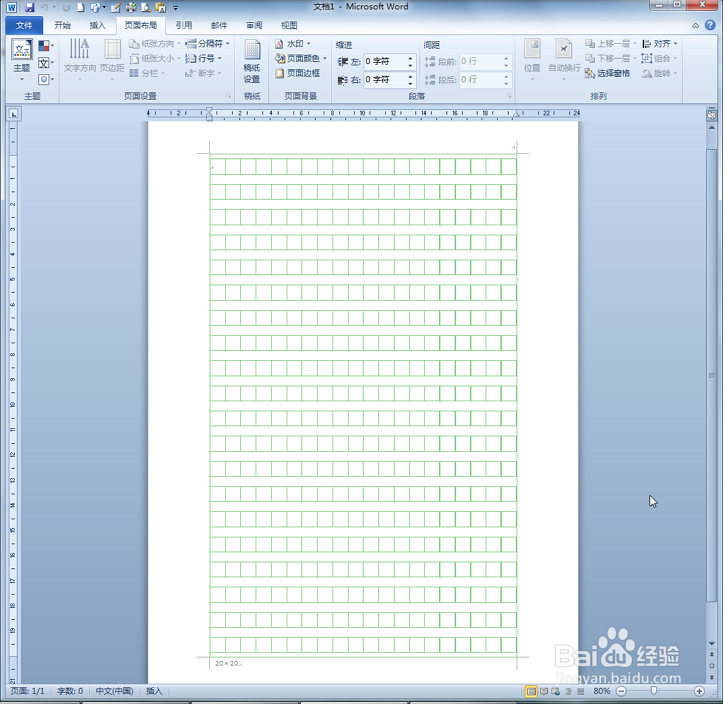Click next page double-arrow button
The image size is (723, 704).
coord(711,677)
